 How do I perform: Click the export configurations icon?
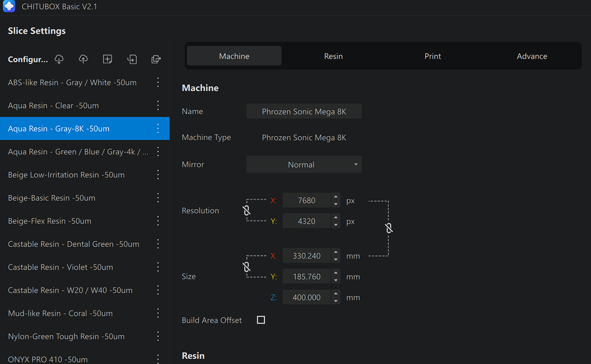point(156,59)
